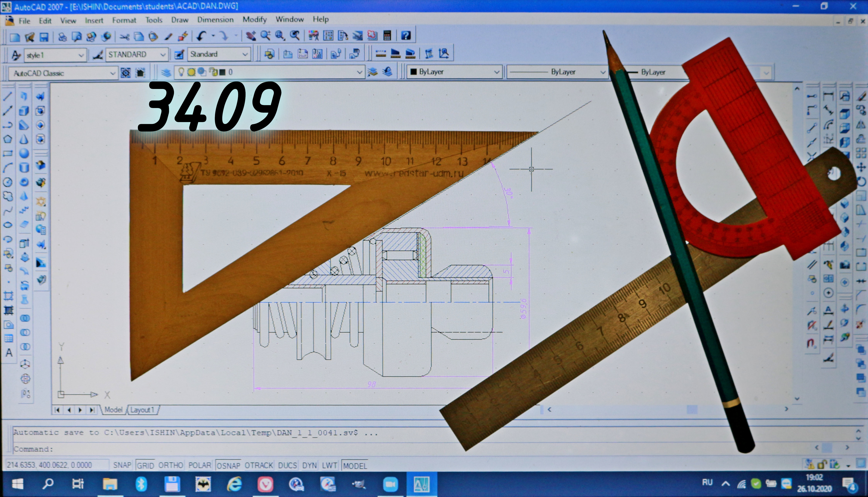
Task: Click the Undo arrow icon
Action: pos(201,36)
